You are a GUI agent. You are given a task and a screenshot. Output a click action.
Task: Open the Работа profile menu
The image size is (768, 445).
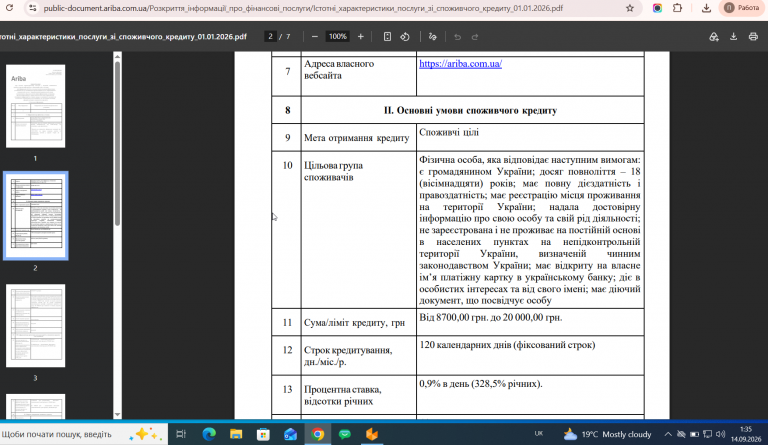pos(742,8)
